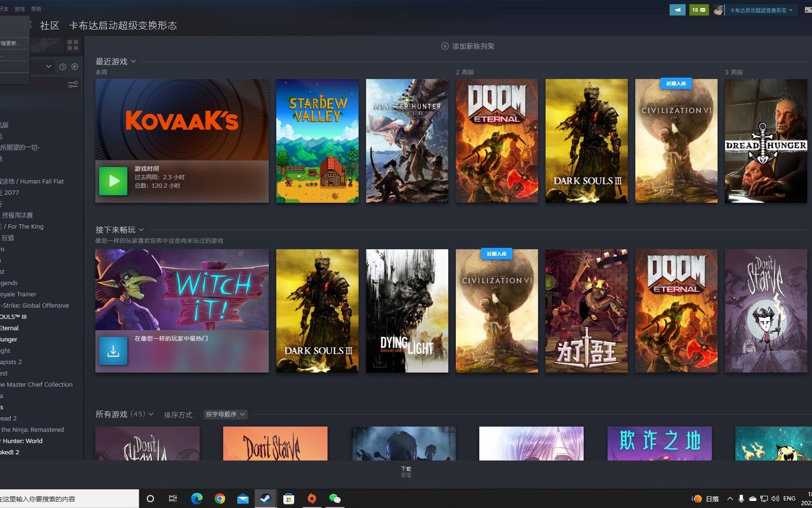The width and height of the screenshot is (812, 508).
Task: Click the Steam icon on the taskbar
Action: [x=265, y=499]
